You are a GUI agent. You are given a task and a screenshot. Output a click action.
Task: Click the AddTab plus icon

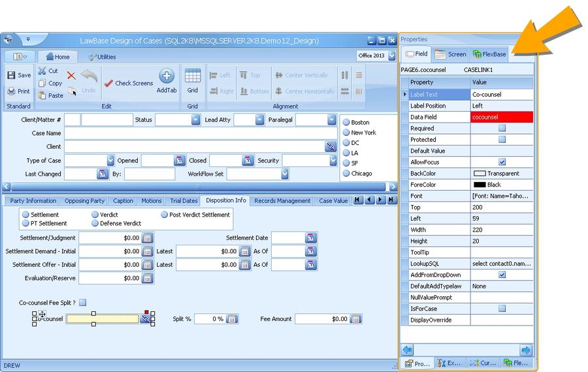(167, 76)
